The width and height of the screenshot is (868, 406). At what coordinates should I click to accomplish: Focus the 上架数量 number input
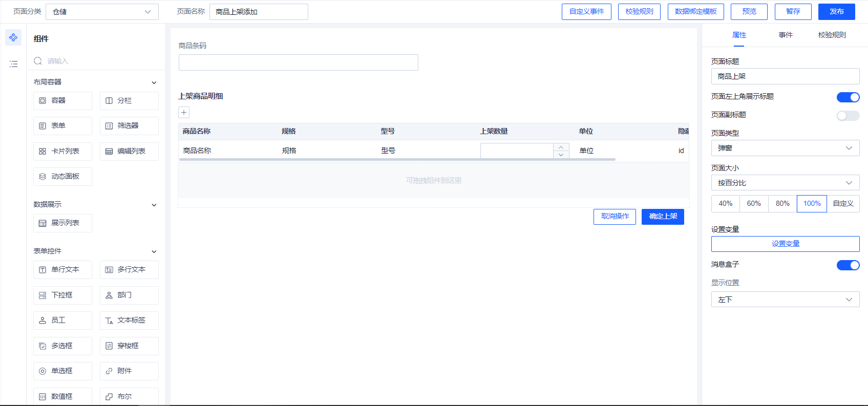pos(517,151)
